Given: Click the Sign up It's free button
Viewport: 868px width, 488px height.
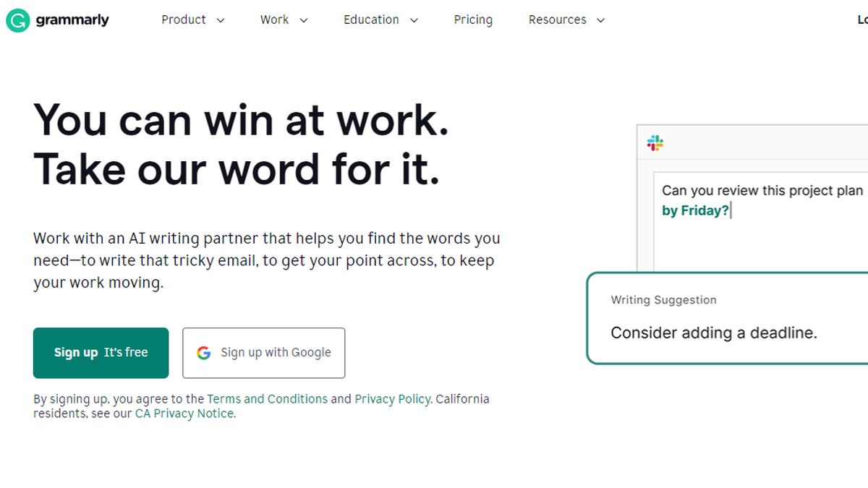Looking at the screenshot, I should 101,353.
